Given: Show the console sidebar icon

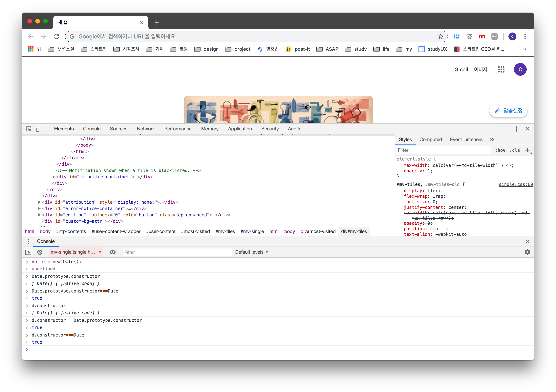Looking at the screenshot, I should (28, 252).
